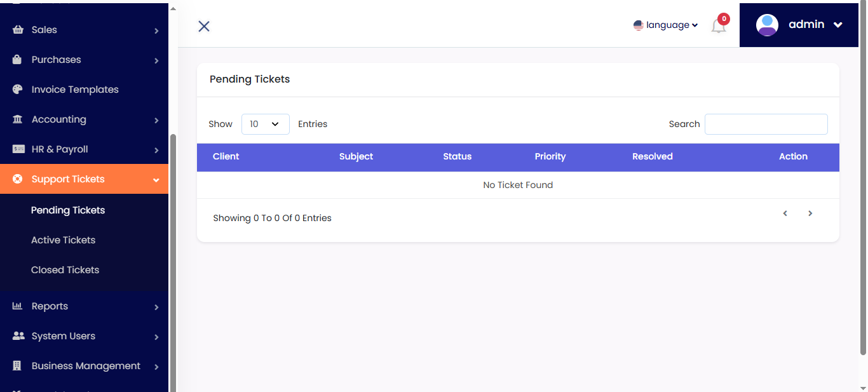The image size is (868, 392).
Task: Click the admin user avatar
Action: (x=767, y=25)
